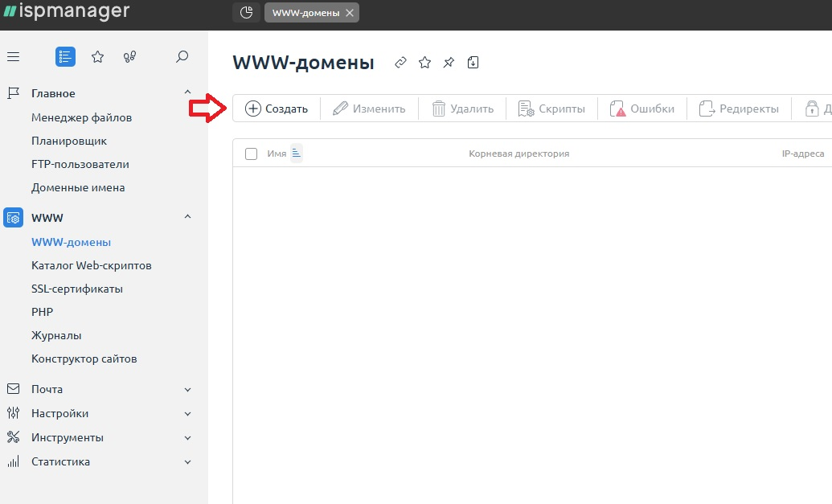Collapse the WWW section in the sidebar
The width and height of the screenshot is (832, 504).
click(x=186, y=217)
